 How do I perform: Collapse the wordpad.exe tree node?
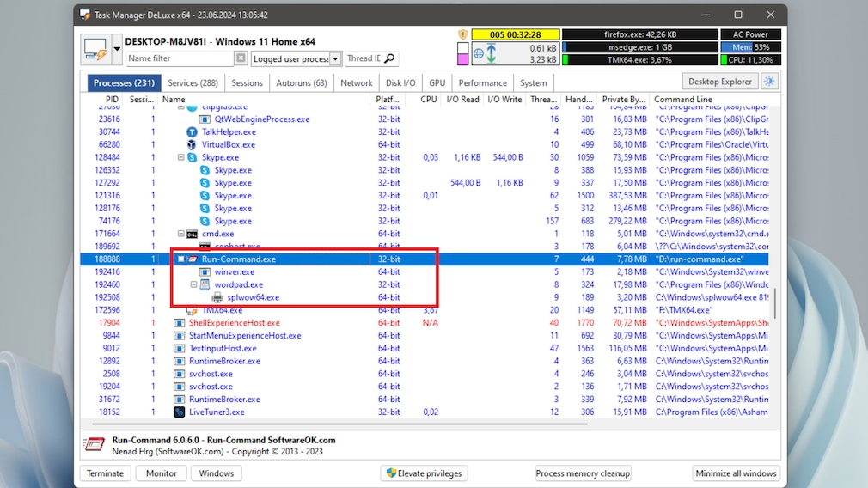(194, 284)
